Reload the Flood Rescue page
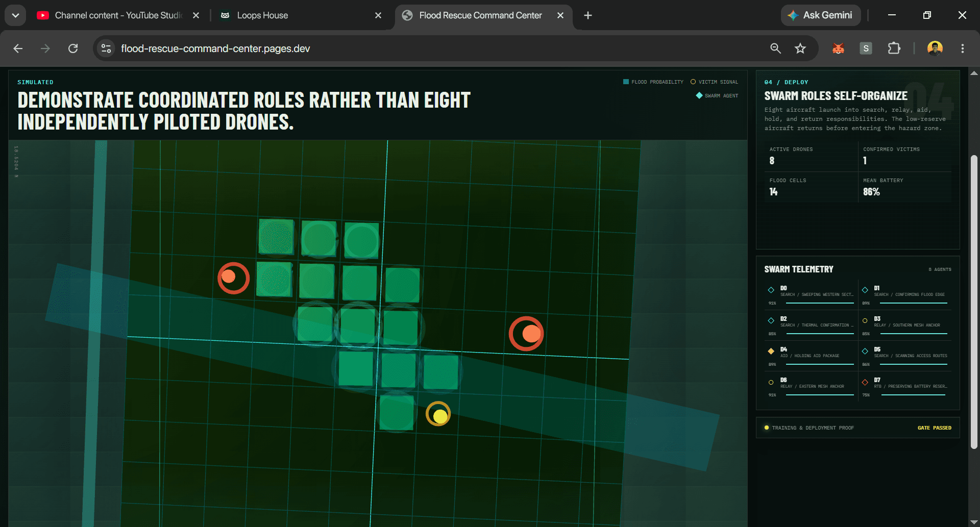 pyautogui.click(x=73, y=48)
